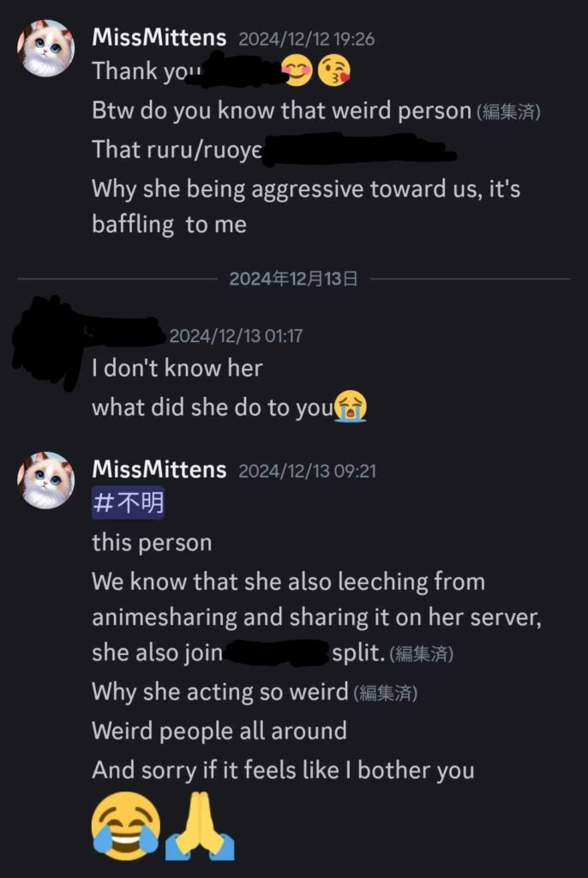Click edited tag after split.
This screenshot has width=588, height=878.
point(421,653)
